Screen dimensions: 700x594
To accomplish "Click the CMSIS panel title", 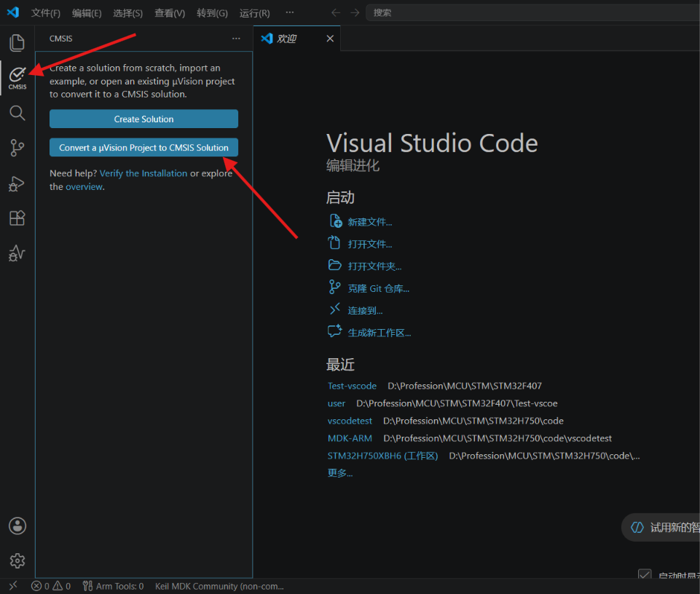I will 60,39.
